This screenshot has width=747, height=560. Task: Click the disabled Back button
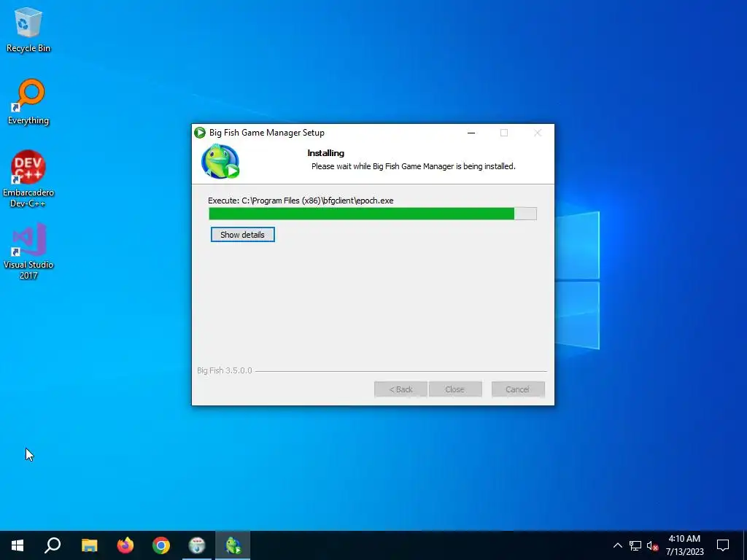pos(400,389)
